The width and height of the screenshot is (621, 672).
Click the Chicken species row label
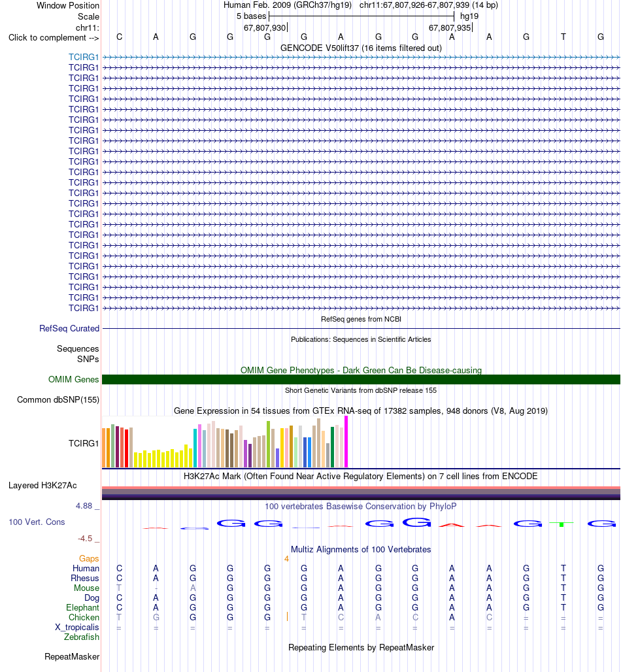pos(84,618)
